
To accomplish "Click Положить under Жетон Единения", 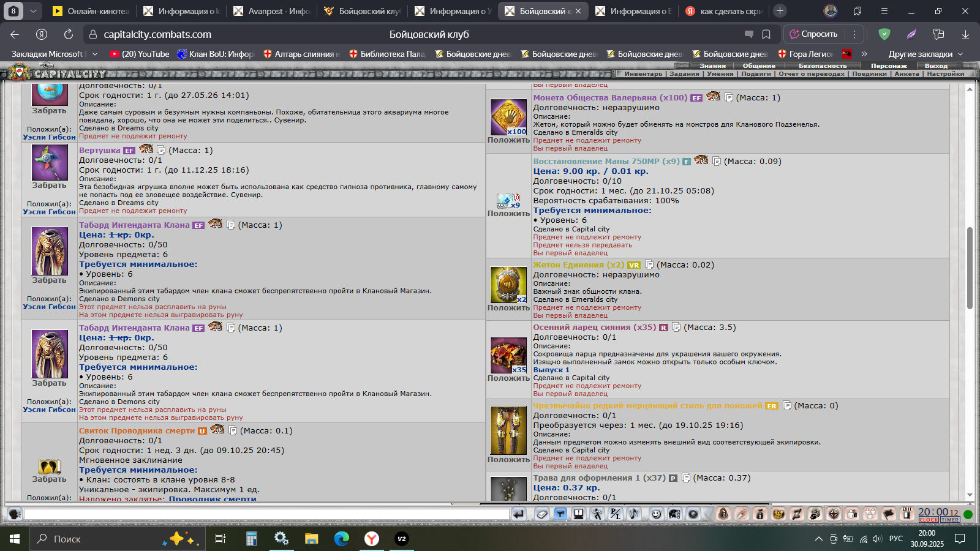I will pyautogui.click(x=508, y=308).
